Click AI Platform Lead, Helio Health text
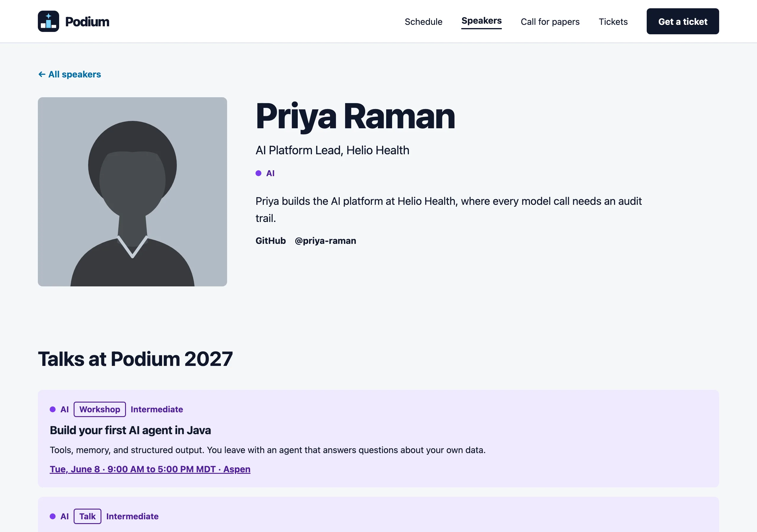The width and height of the screenshot is (757, 532). 332,150
